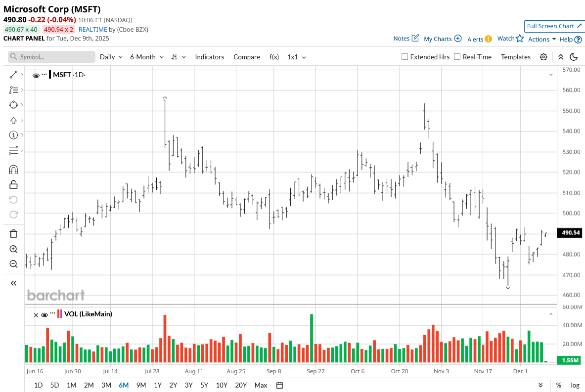Select the 1D range
The image size is (585, 392).
38,385
